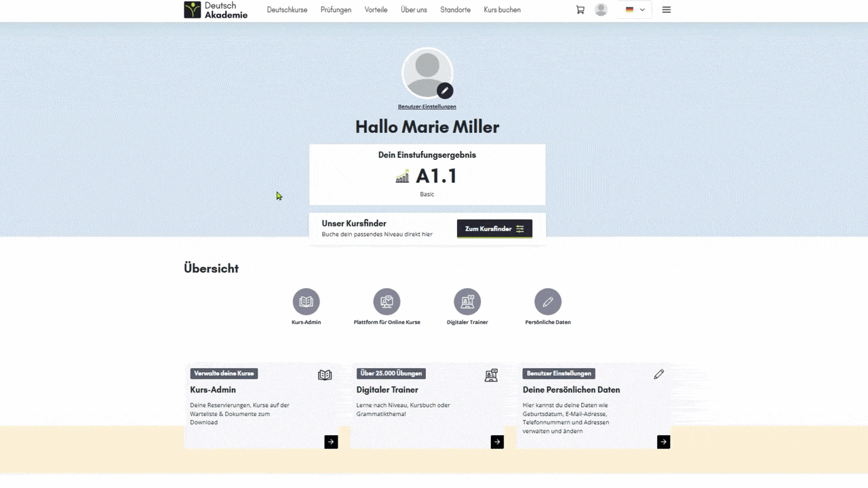Image resolution: width=868 pixels, height=488 pixels.
Task: Click arrow button on Kurs-Admin card
Action: 331,442
